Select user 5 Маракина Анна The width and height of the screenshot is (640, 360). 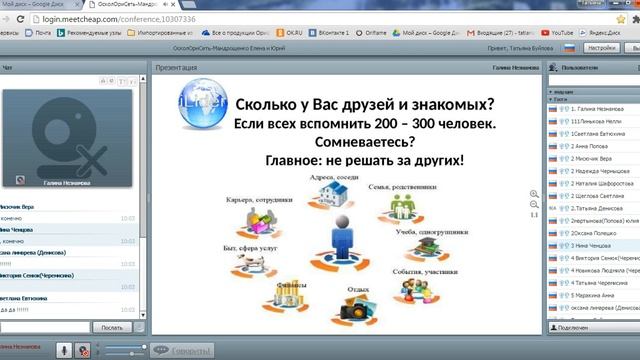594,296
